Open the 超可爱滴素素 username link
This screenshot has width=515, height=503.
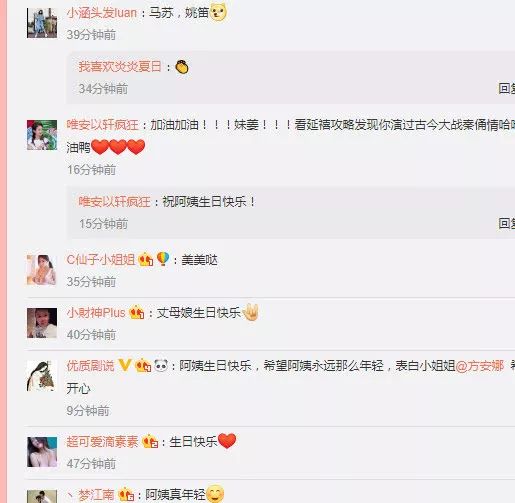point(102,442)
